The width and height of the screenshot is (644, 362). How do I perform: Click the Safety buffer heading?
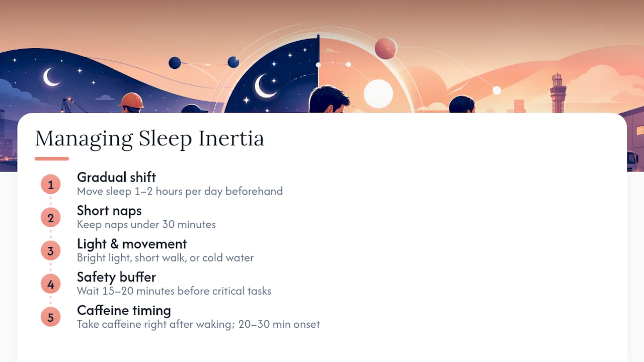tap(116, 277)
